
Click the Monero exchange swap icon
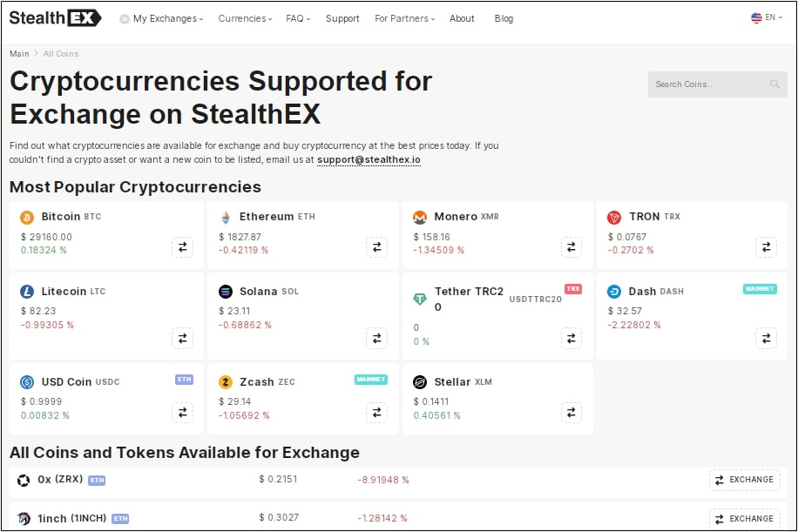(x=571, y=247)
